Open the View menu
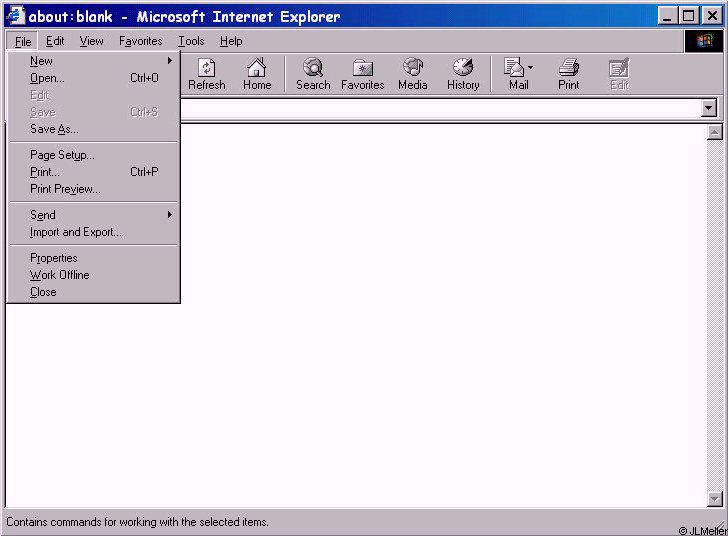This screenshot has width=728, height=536. 91,41
